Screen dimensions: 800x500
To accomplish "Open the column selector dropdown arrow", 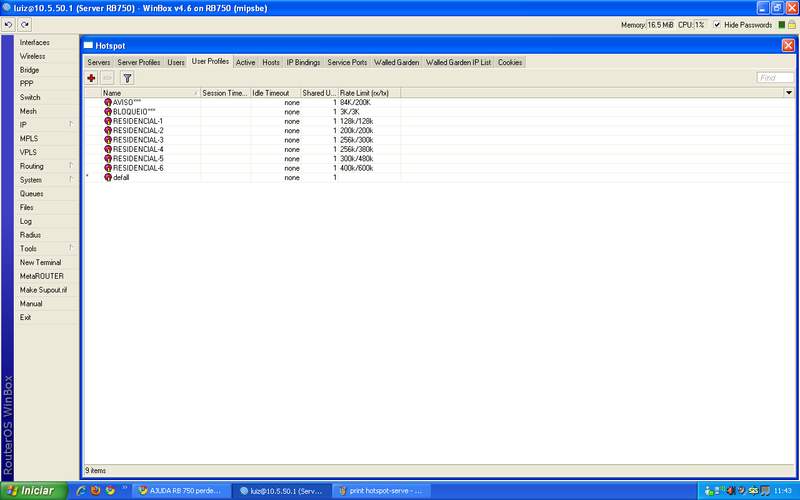I will [789, 93].
